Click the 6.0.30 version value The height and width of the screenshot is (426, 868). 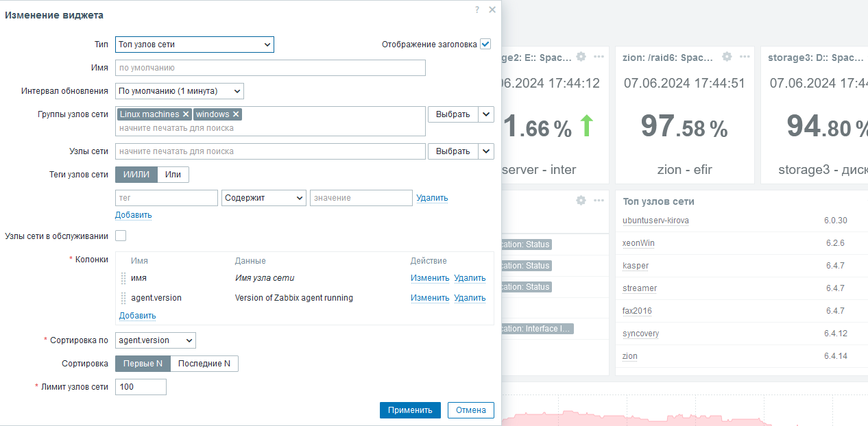click(836, 221)
